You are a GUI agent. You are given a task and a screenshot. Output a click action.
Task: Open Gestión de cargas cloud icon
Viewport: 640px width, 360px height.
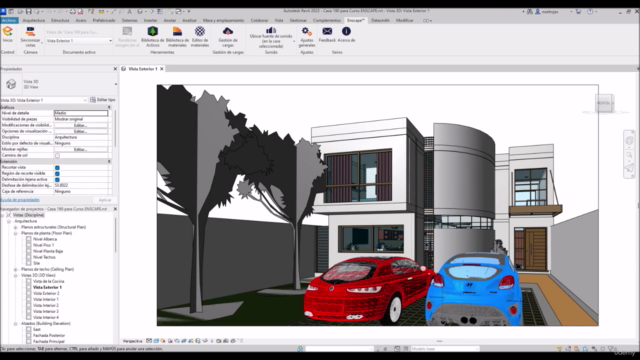point(228,31)
